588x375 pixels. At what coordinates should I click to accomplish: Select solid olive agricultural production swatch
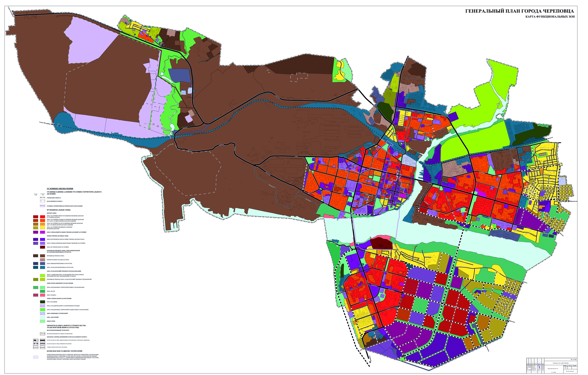[x=43, y=279]
